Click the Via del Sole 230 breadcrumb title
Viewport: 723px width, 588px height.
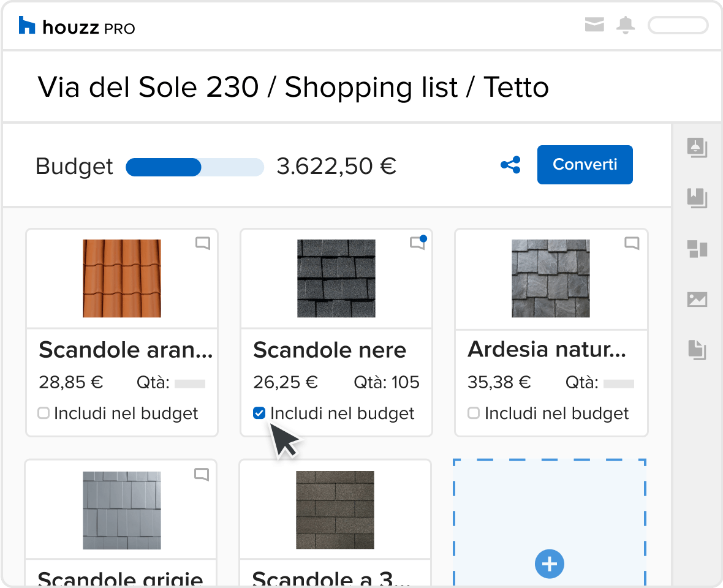148,87
